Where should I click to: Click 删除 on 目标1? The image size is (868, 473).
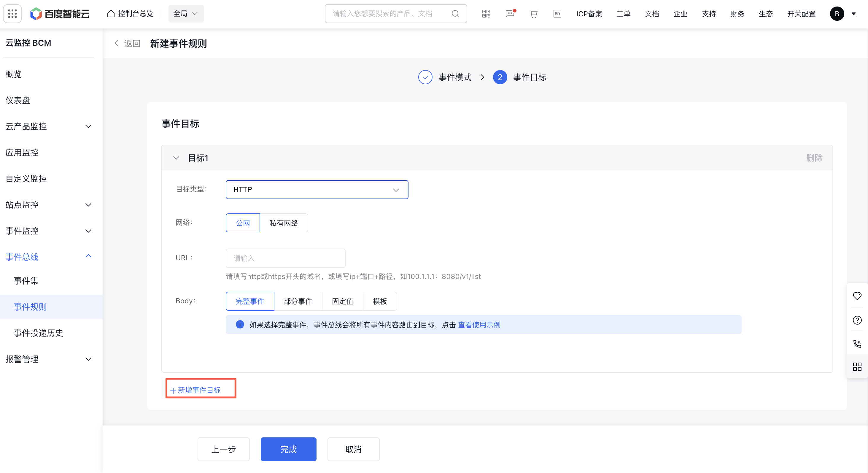click(814, 158)
